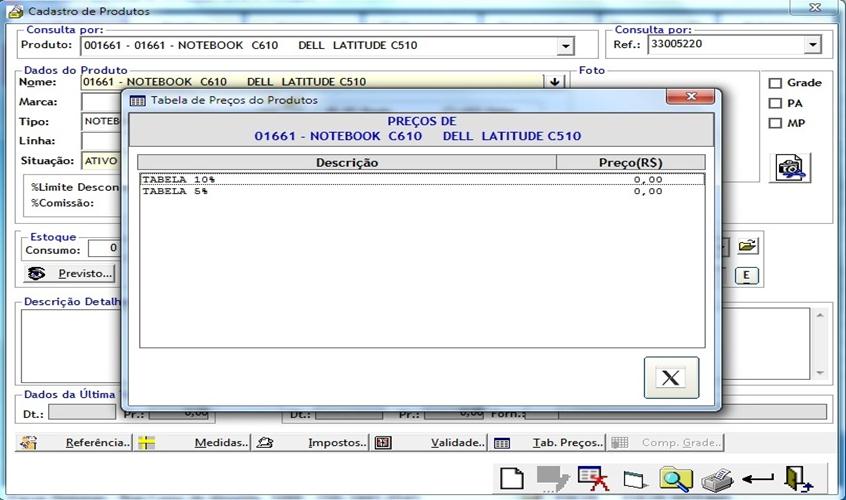
Task: Click the Impostos hand icon
Action: coord(264,443)
